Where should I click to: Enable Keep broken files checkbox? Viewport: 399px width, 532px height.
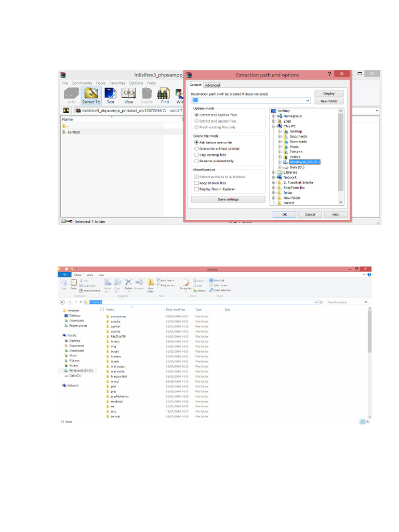(x=196, y=183)
